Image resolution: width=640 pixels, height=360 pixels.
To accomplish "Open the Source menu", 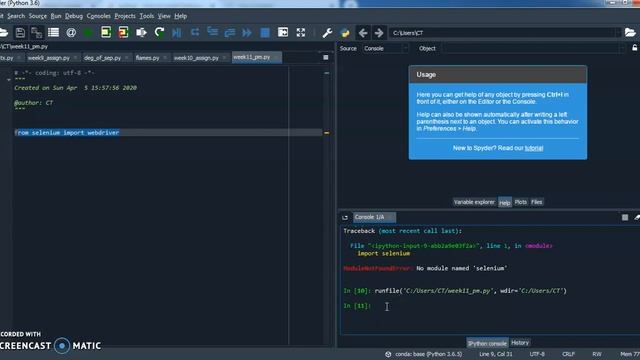I will tap(38, 16).
